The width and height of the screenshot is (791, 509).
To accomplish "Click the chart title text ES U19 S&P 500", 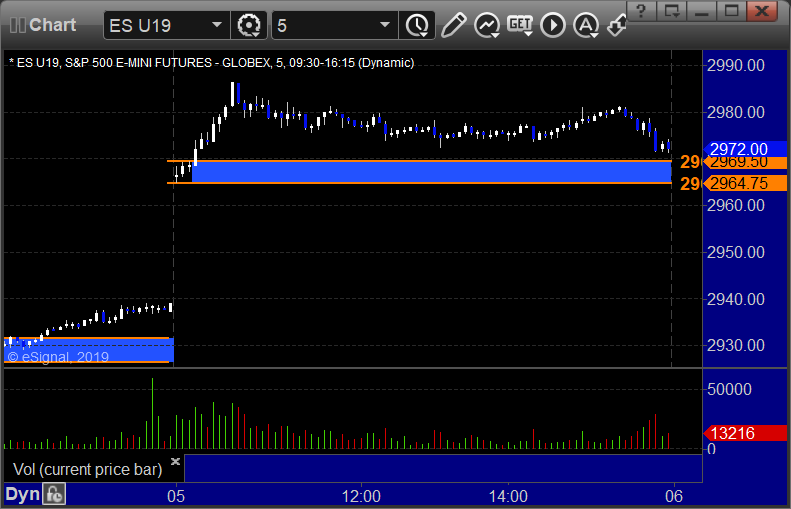I will pos(211,63).
